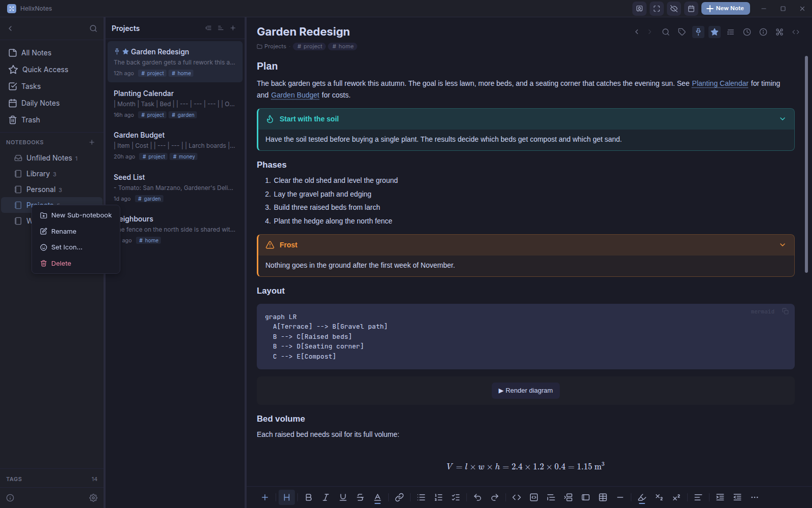Enter focus mode with the fullscreen-frame icon
The height and width of the screenshot is (508, 812).
tap(657, 9)
